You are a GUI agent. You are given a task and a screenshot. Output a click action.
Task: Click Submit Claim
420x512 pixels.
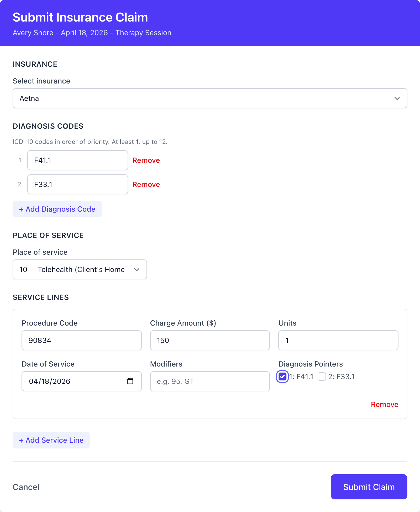(x=369, y=487)
